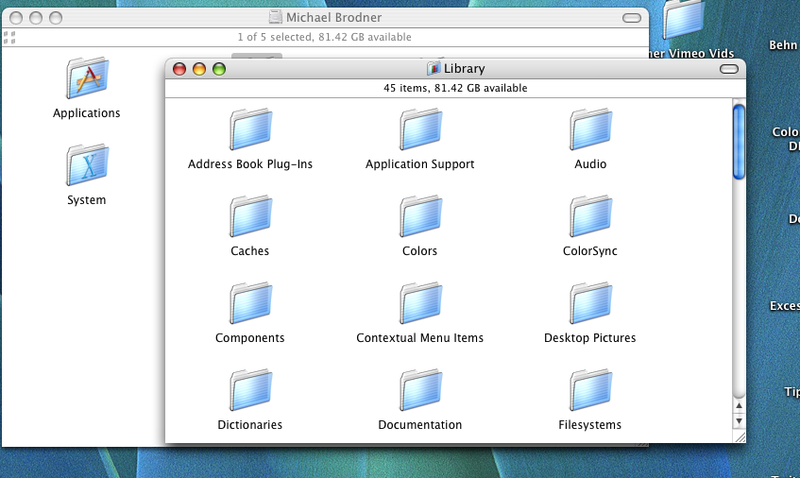Click the scroll down arrow in Library window

click(x=739, y=422)
